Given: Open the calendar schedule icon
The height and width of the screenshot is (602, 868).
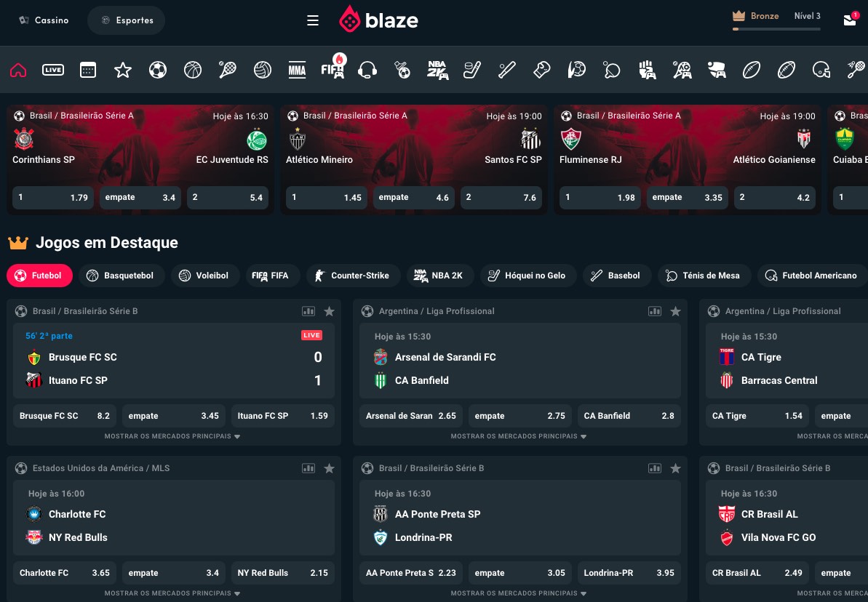Looking at the screenshot, I should 88,70.
